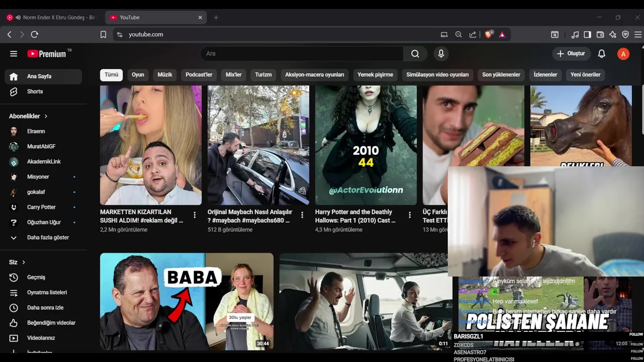Click the browser back arrow
644x362 pixels.
pos(9,35)
